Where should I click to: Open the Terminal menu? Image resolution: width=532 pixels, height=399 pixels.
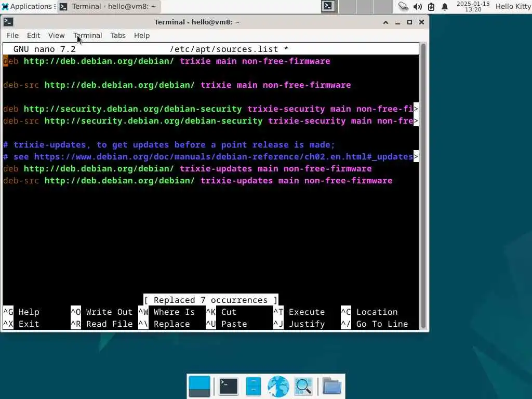87,35
